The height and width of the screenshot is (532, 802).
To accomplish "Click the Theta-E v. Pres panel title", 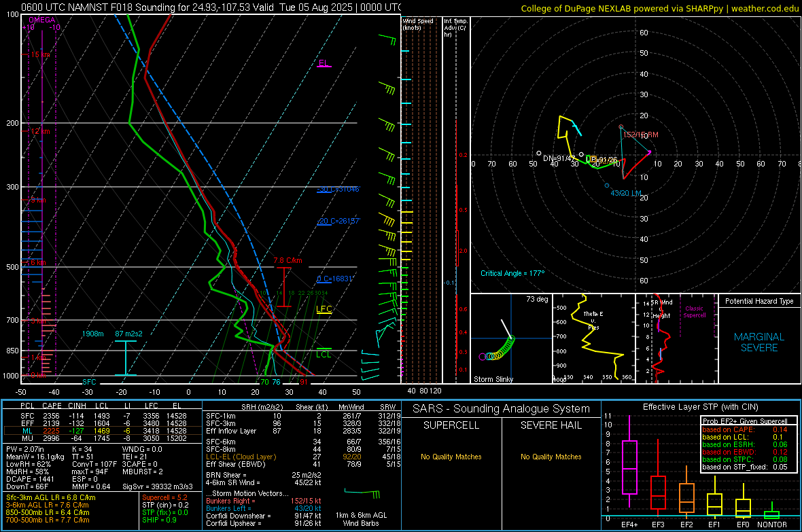I will (x=593, y=320).
